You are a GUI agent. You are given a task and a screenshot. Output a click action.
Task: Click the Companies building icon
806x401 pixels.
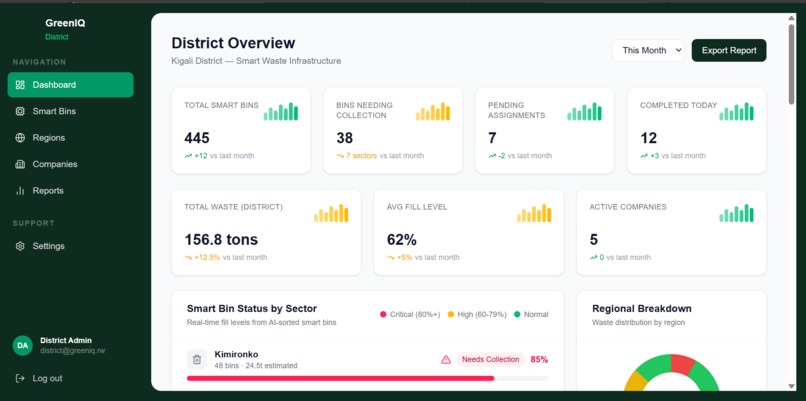click(x=20, y=164)
